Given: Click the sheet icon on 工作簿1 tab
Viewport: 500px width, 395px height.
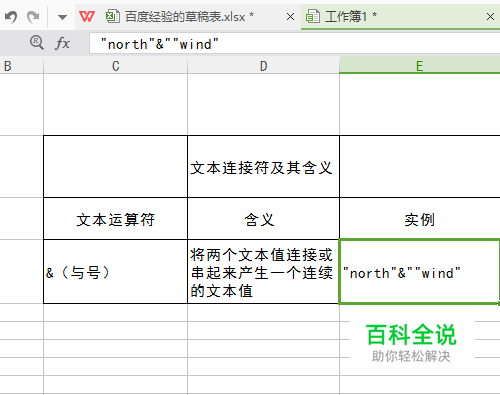Looking at the screenshot, I should coord(313,16).
